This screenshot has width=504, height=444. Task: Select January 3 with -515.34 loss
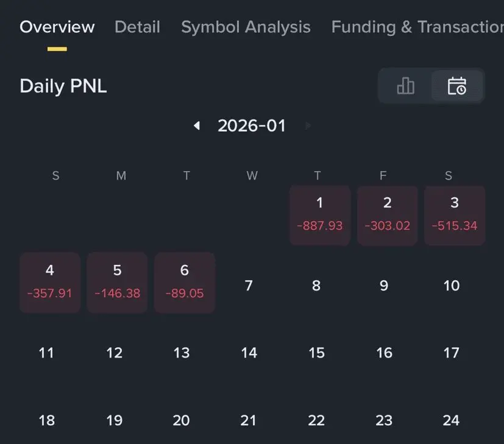(x=455, y=216)
